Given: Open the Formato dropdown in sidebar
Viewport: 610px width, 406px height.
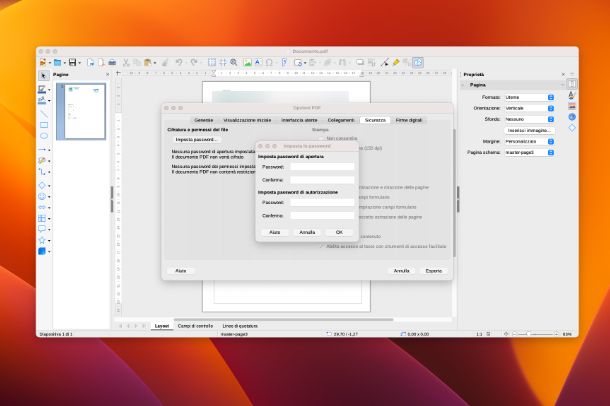Looking at the screenshot, I should (529, 97).
